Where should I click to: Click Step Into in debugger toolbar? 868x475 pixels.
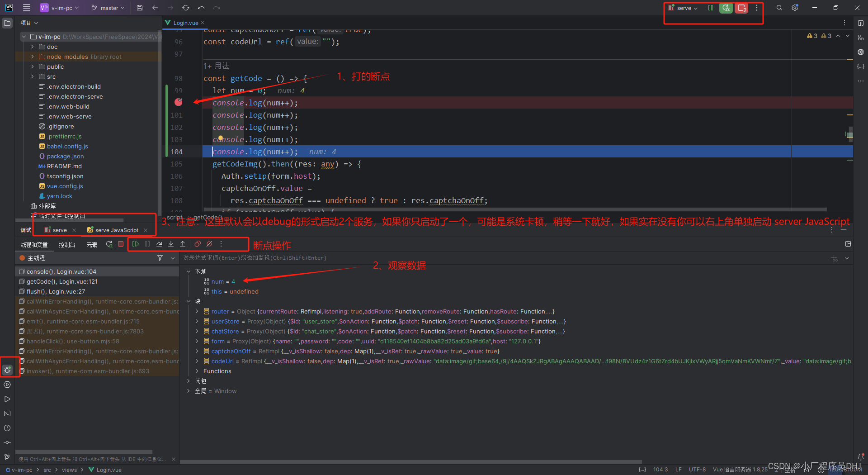click(x=171, y=244)
